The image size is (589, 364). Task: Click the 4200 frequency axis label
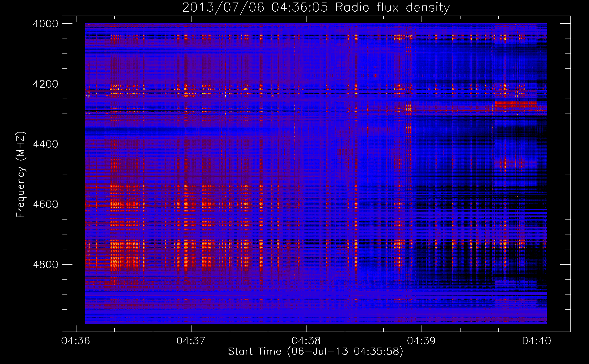[46, 84]
